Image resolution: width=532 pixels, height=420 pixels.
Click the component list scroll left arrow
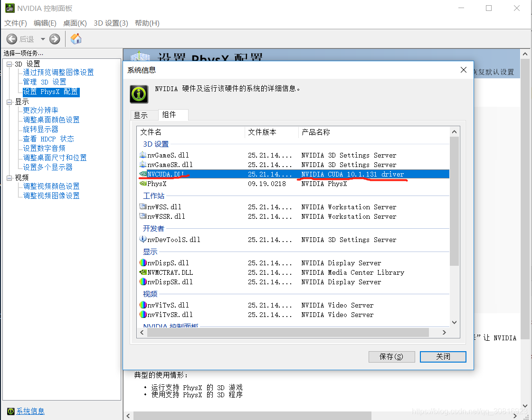142,333
